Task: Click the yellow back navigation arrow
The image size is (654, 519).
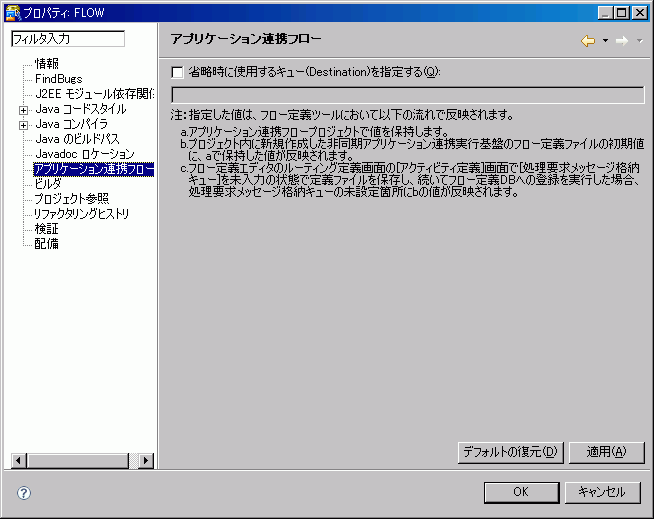Action: [588, 41]
